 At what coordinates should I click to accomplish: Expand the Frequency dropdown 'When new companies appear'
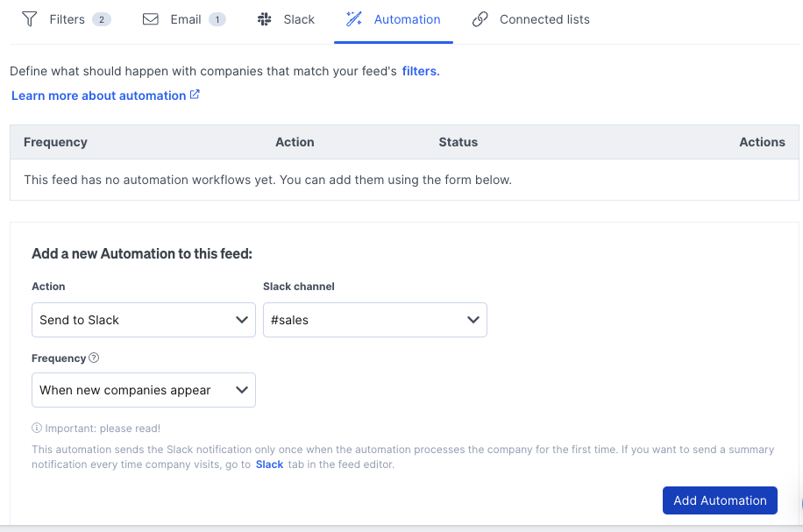[x=143, y=390]
